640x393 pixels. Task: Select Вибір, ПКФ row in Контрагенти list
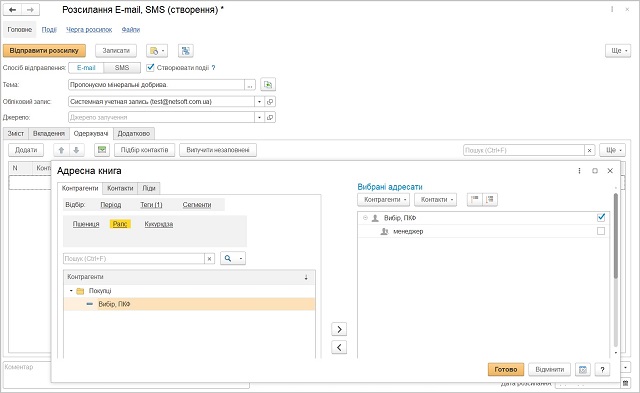(x=189, y=304)
